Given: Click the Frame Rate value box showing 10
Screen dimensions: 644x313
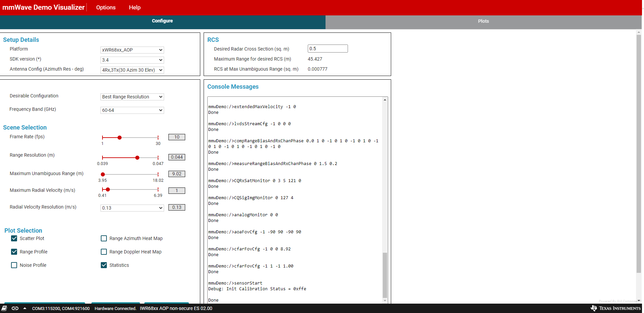Looking at the screenshot, I should [177, 137].
